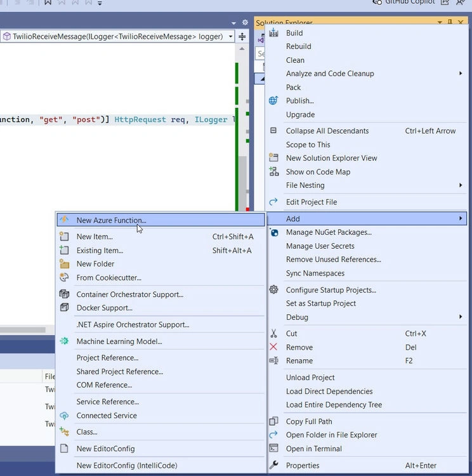Open Solution Explorer window options dropdown arrow
472x476 pixels.
pos(440,22)
